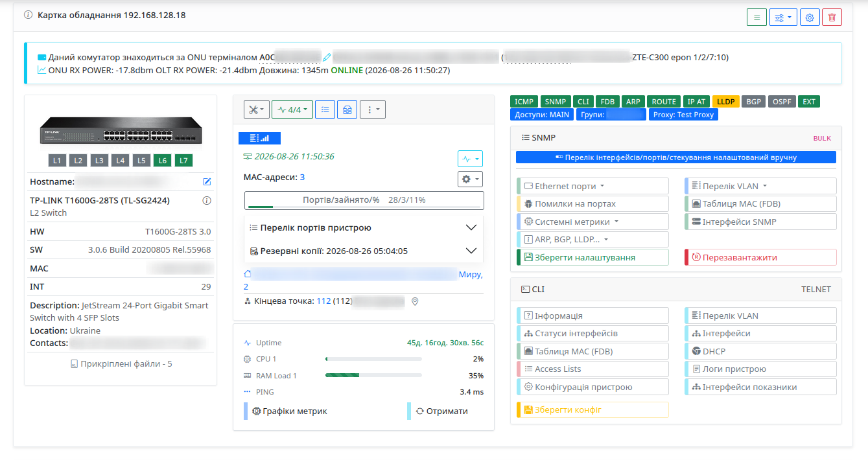868x460 pixels.
Task: Expand Перелік портів пристрою section
Action: (364, 228)
